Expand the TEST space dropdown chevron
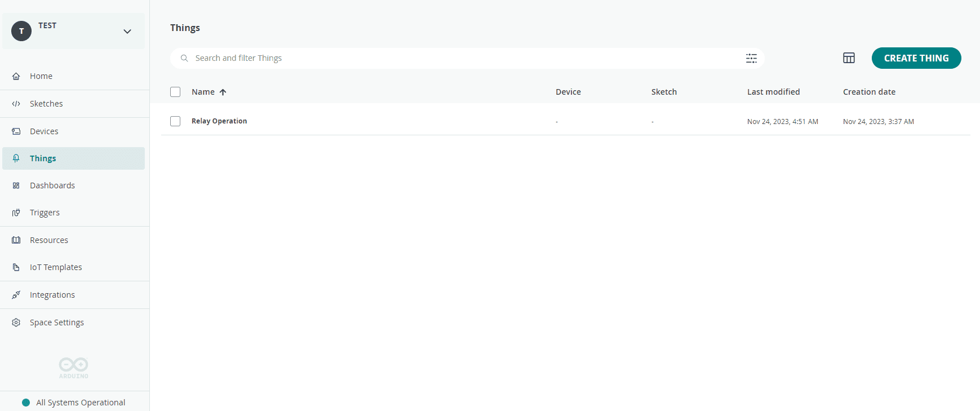This screenshot has height=411, width=980. coord(127,32)
